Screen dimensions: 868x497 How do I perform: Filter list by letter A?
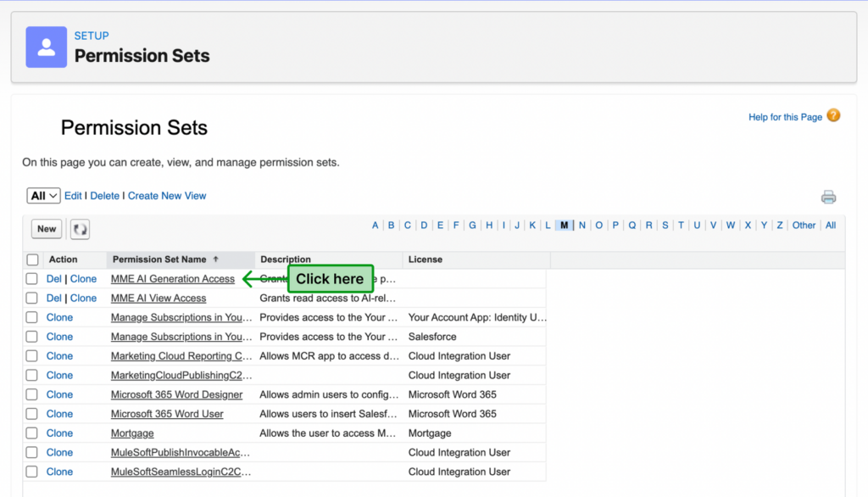[376, 226]
